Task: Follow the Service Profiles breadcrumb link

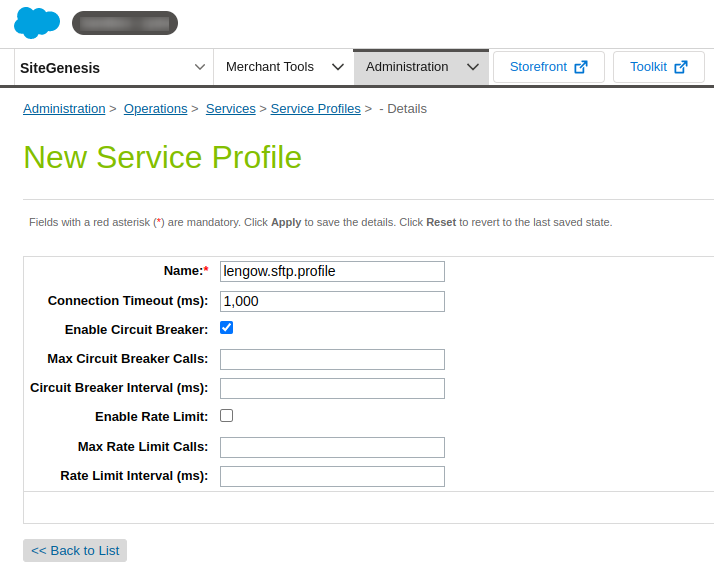Action: point(315,109)
